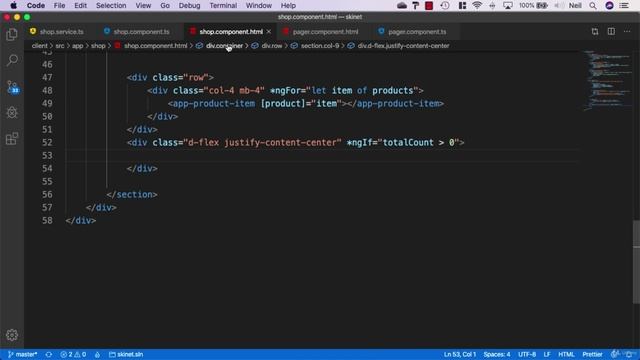
Task: Split the editor to the right
Action: click(611, 31)
